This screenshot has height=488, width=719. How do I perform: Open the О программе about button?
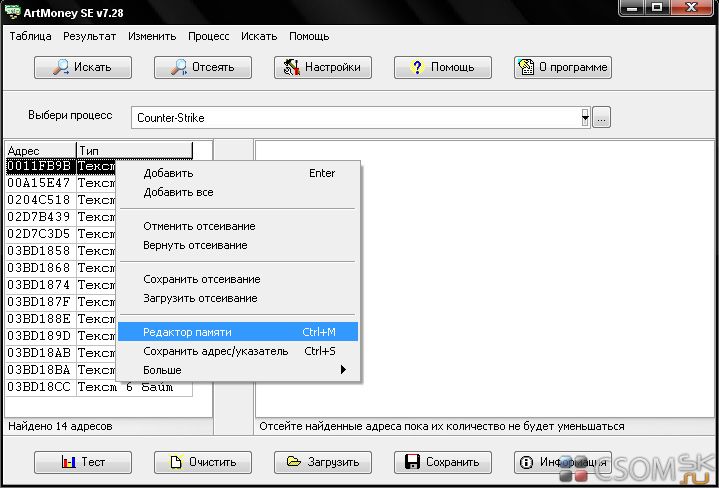(563, 67)
